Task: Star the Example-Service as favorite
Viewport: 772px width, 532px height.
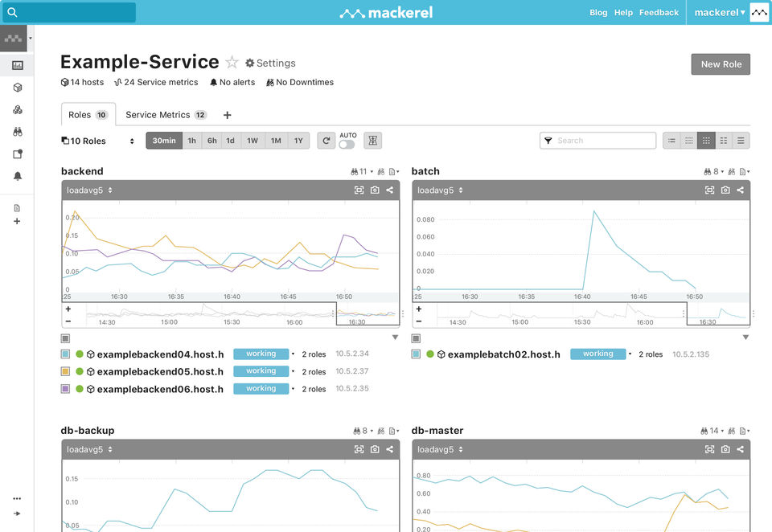Action: click(232, 63)
